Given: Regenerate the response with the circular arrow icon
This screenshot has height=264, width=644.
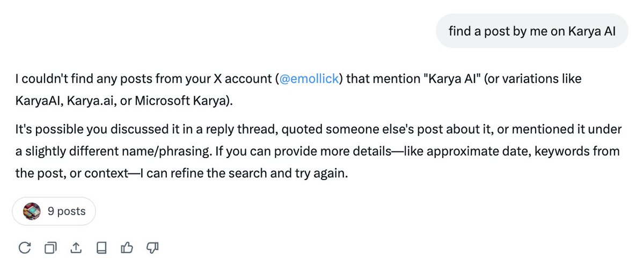Looking at the screenshot, I should click(24, 247).
